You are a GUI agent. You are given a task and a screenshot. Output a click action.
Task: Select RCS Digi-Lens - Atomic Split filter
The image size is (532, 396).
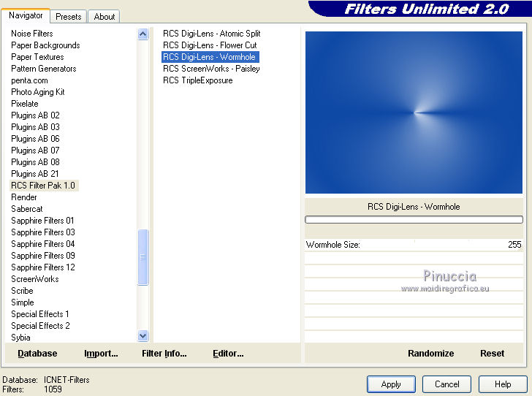point(211,34)
